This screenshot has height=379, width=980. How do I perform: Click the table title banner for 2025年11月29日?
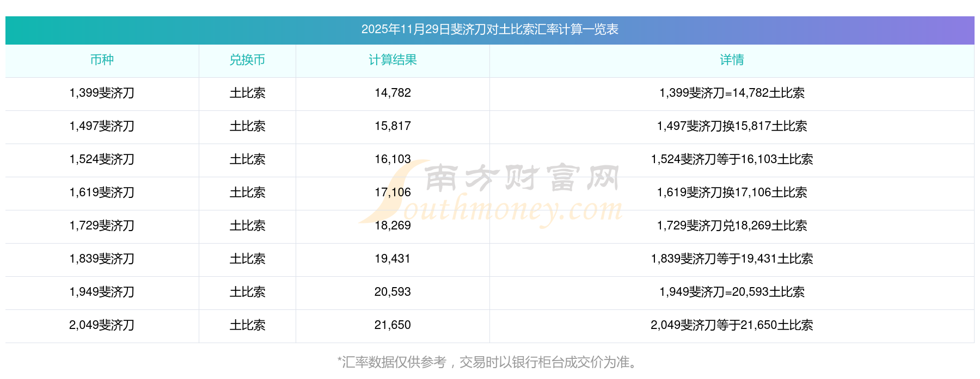pos(489,29)
